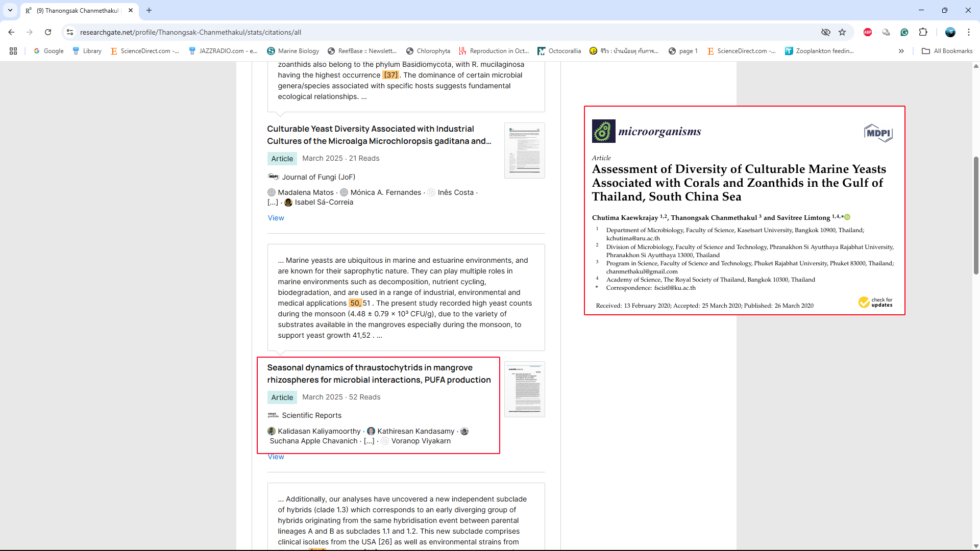Screen dimensions: 980x551
Task: Toggle the tracking protection eye icon
Action: coord(825,32)
